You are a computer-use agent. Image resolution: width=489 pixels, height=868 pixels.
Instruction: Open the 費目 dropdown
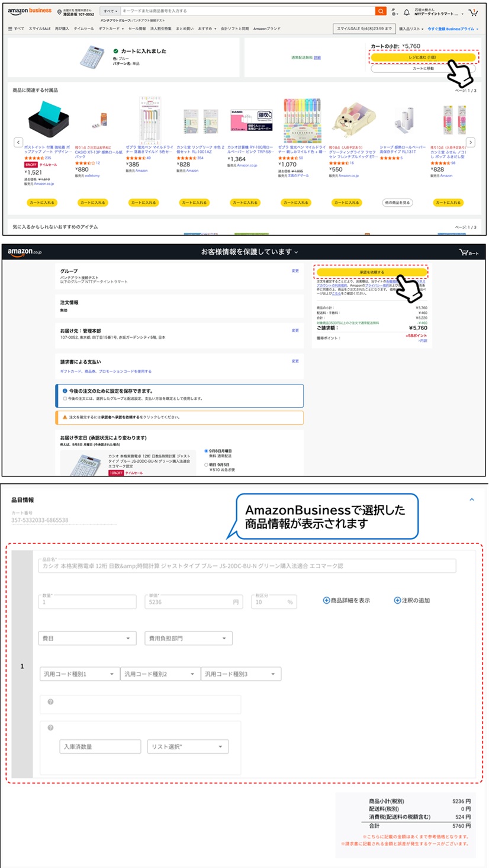click(x=86, y=638)
